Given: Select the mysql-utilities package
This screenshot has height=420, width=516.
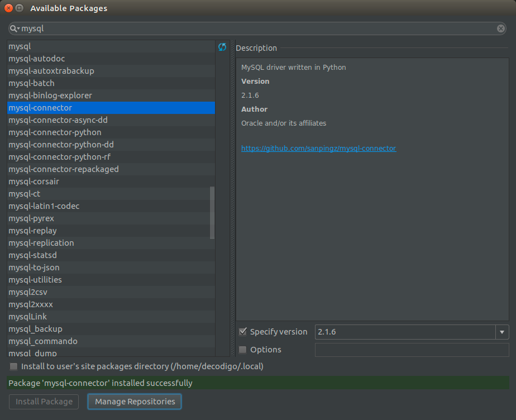Looking at the screenshot, I should 35,280.
